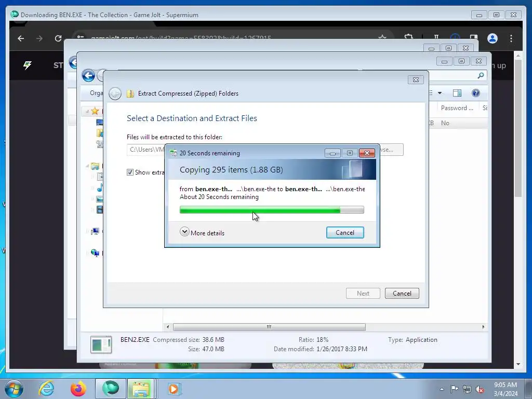Expand More details in copy dialog

pyautogui.click(x=202, y=232)
